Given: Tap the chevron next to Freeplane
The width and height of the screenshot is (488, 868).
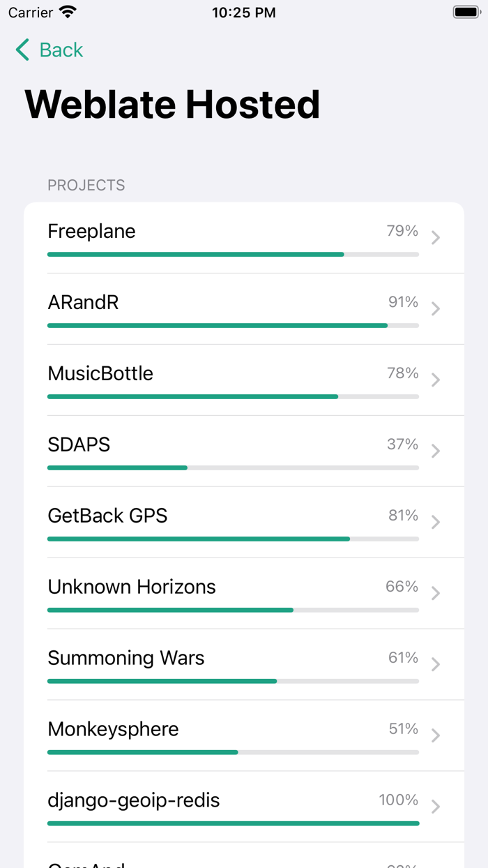Looking at the screenshot, I should point(435,237).
